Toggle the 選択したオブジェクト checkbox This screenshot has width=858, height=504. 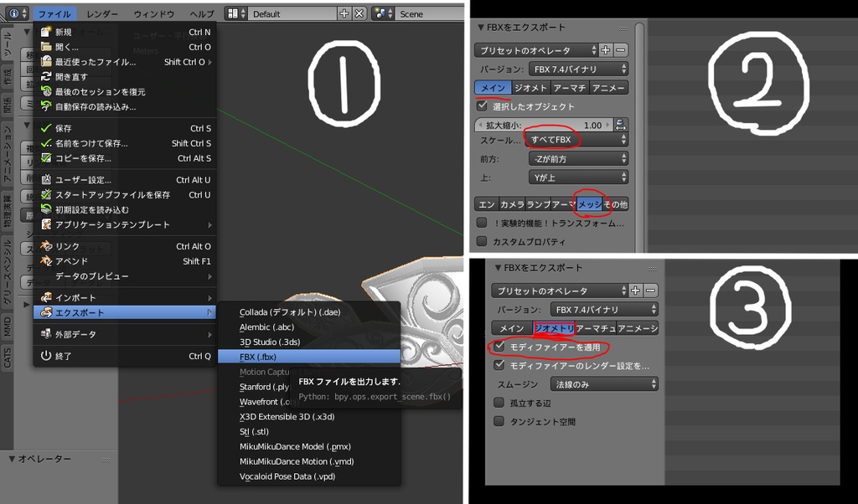point(481,106)
